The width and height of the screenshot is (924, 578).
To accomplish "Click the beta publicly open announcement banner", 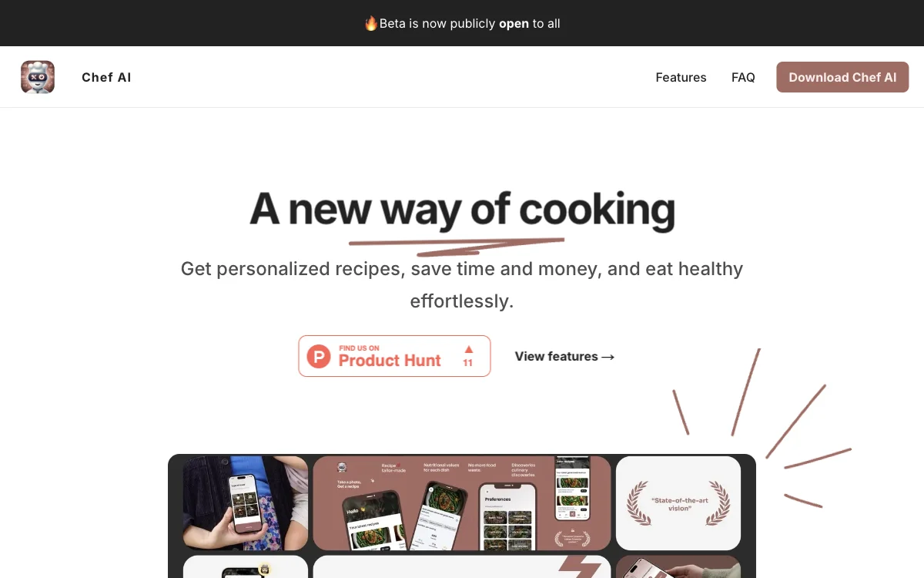I will (x=462, y=23).
